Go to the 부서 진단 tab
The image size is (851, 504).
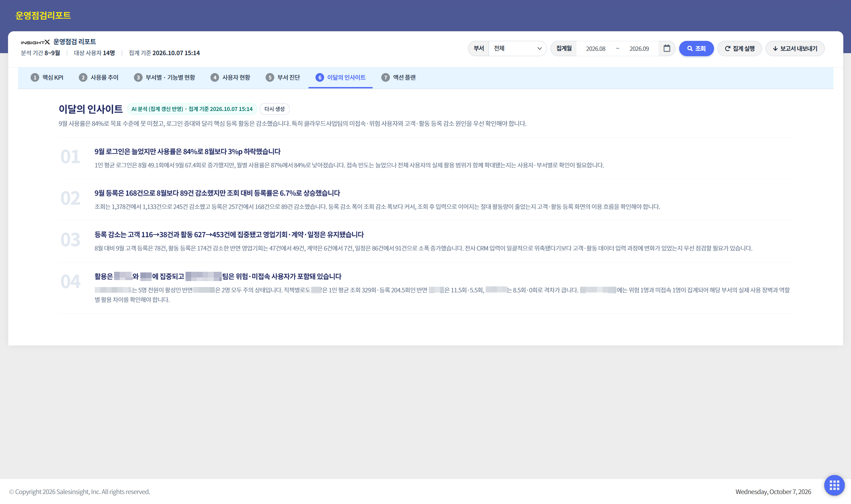coord(283,78)
